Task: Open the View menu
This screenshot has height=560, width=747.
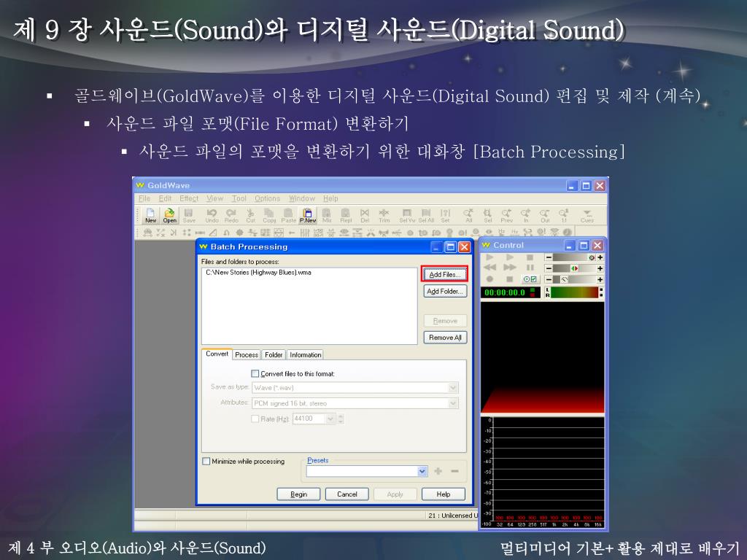Action: pyautogui.click(x=215, y=198)
